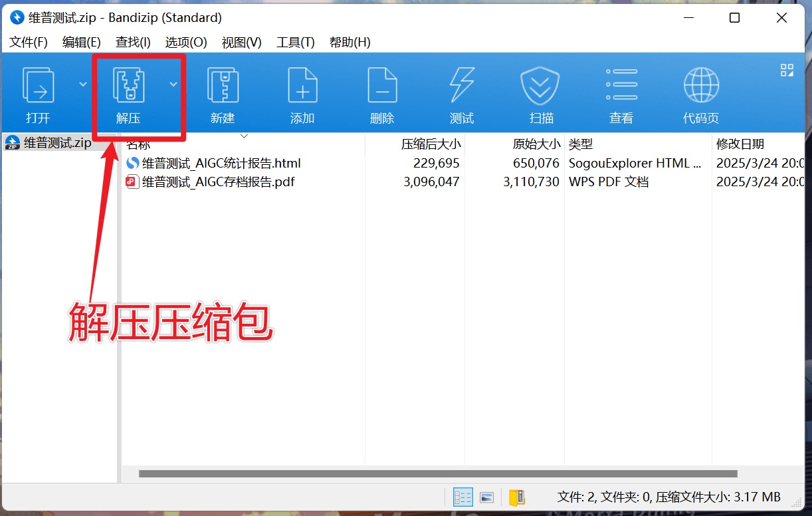
Task: Click the html file's Sogou browser icon
Action: click(132, 163)
